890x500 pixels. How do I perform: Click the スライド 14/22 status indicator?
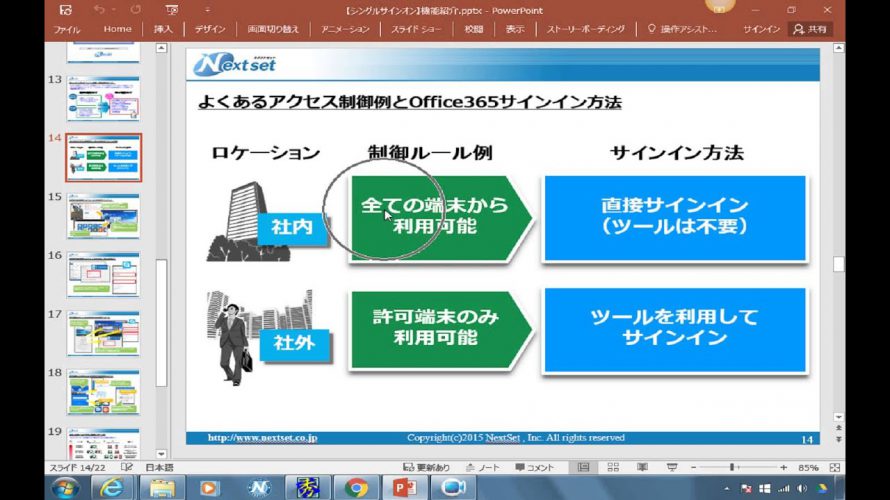[x=79, y=468]
